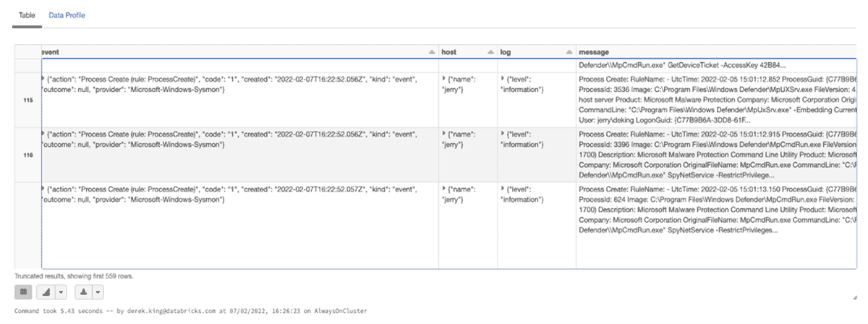Open the download options dropdown arrow

98,292
